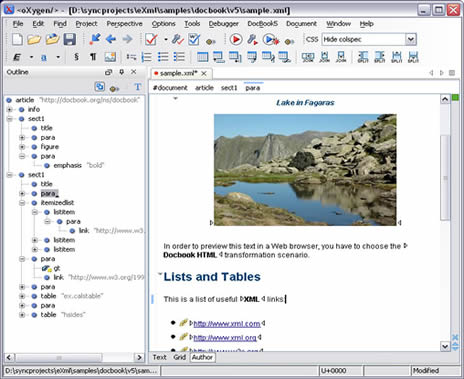Open the Emphasis icon dropdown arrow
This screenshot has height=379, width=464.
click(31, 57)
